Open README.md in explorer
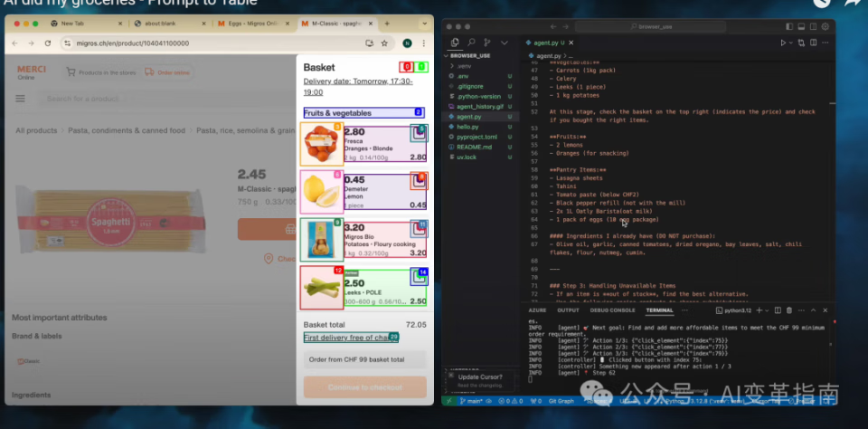Image resolution: width=868 pixels, height=429 pixels. tap(474, 147)
